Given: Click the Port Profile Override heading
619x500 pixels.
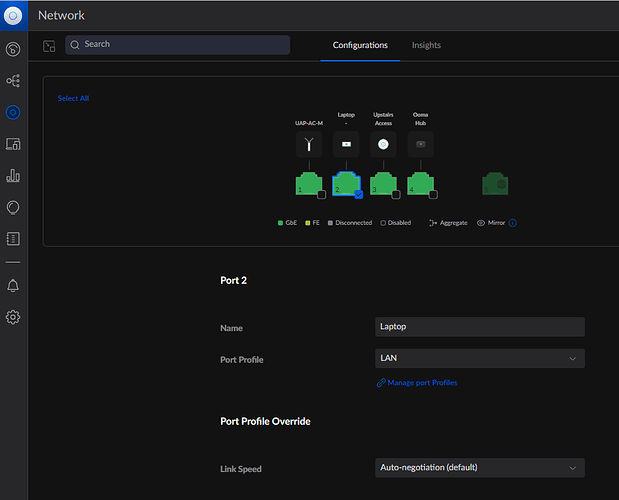Looking at the screenshot, I should (x=265, y=421).
